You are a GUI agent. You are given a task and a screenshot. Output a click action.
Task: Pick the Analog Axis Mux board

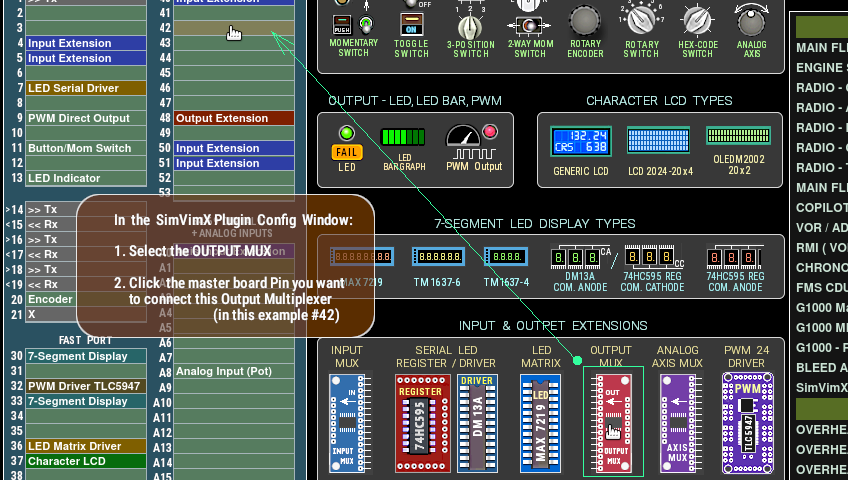point(676,421)
